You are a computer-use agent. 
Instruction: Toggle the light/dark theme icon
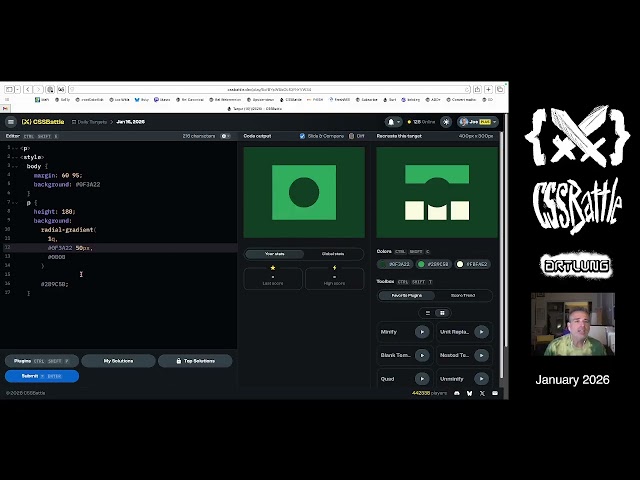[446, 122]
